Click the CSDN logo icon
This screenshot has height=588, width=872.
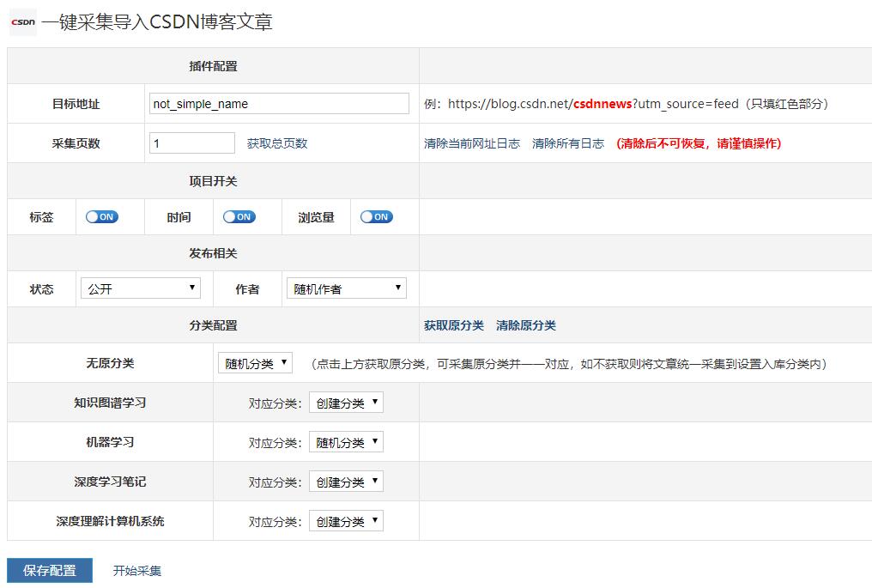(x=23, y=22)
